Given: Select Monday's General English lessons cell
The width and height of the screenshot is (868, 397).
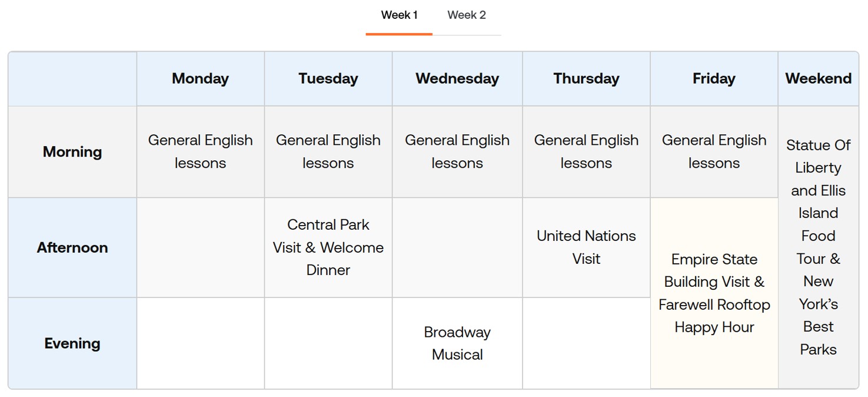Looking at the screenshot, I should pyautogui.click(x=200, y=152).
